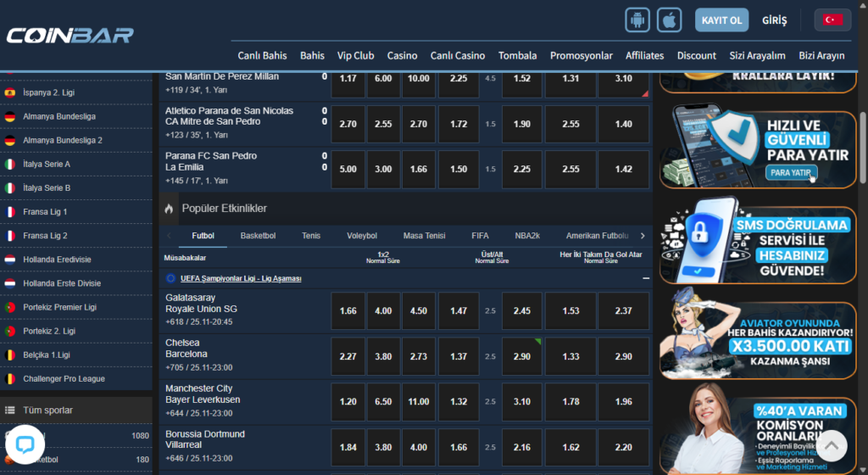
Task: Open the Turkish flag language selector
Action: [832, 20]
